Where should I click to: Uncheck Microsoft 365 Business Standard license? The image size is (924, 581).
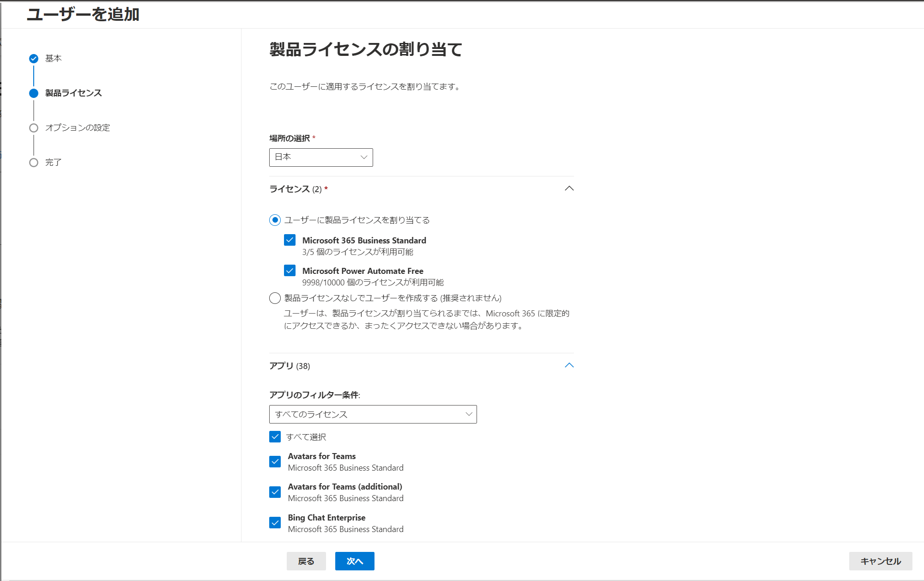click(290, 240)
